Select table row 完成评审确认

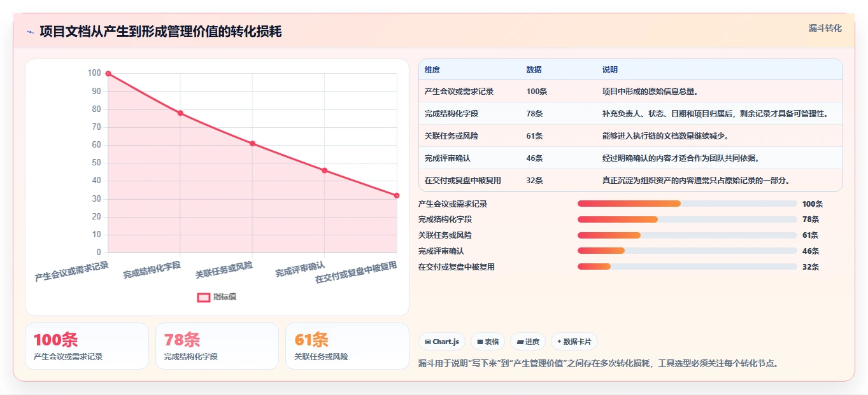630,158
